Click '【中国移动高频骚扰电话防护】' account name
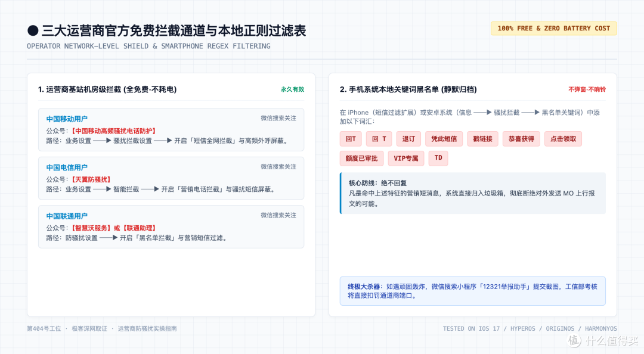This screenshot has height=354, width=644. pos(113,131)
